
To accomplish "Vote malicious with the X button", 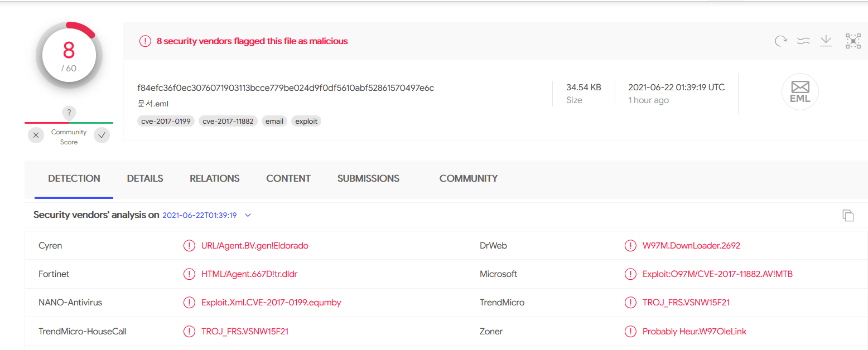I will 36,135.
